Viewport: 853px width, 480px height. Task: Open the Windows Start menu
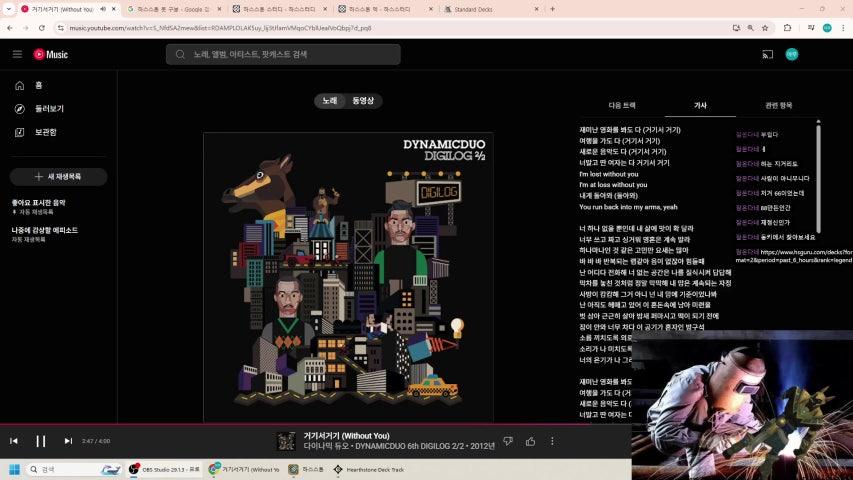14,469
